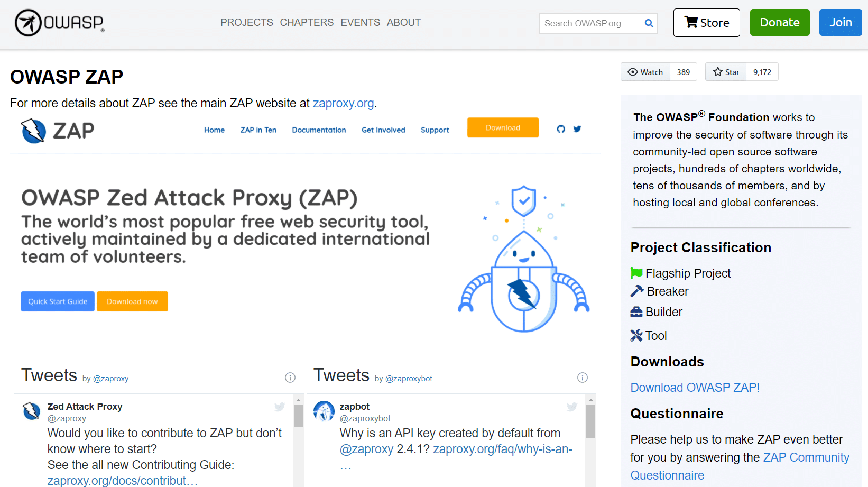Click zapbot tweet author name
The width and height of the screenshot is (868, 487).
pyautogui.click(x=354, y=407)
